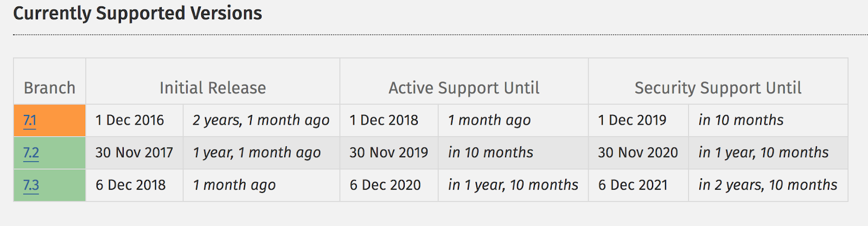The width and height of the screenshot is (868, 226).
Task: Click the 30 Nov 2019 active support date
Action: point(388,153)
